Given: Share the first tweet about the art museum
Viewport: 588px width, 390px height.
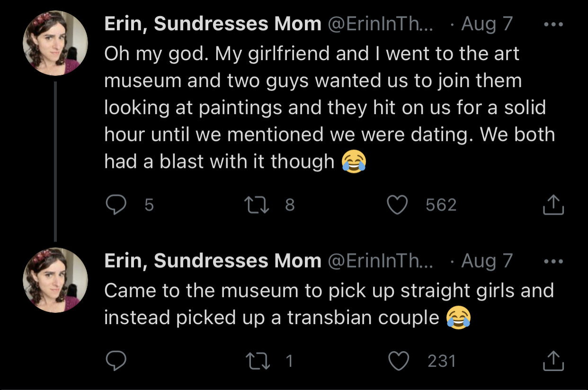Looking at the screenshot, I should click(x=552, y=204).
